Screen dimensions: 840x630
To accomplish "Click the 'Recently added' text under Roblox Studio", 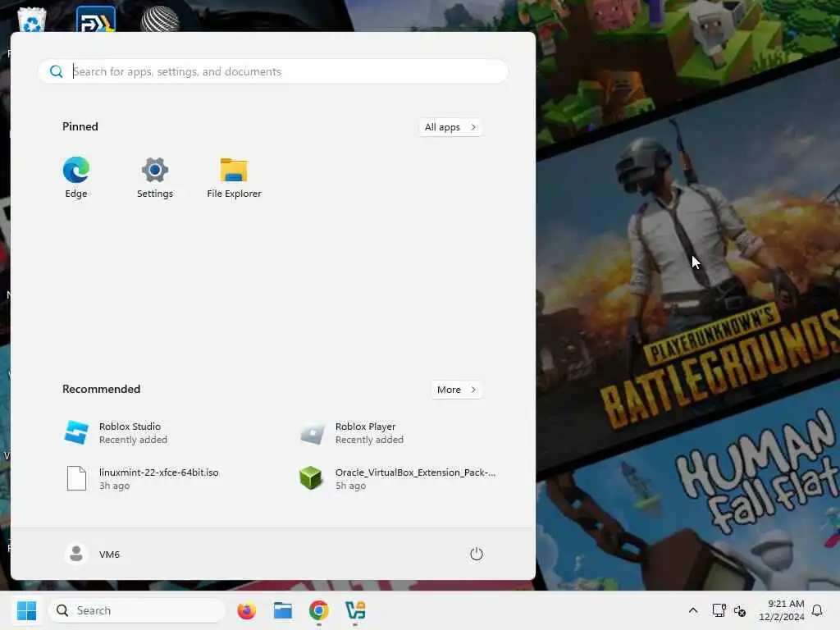I will pyautogui.click(x=133, y=440).
